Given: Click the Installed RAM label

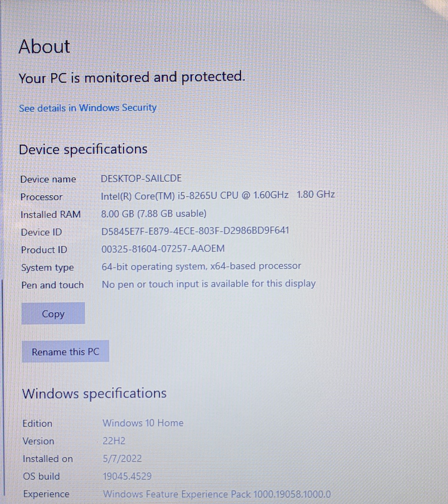Looking at the screenshot, I should coord(51,214).
